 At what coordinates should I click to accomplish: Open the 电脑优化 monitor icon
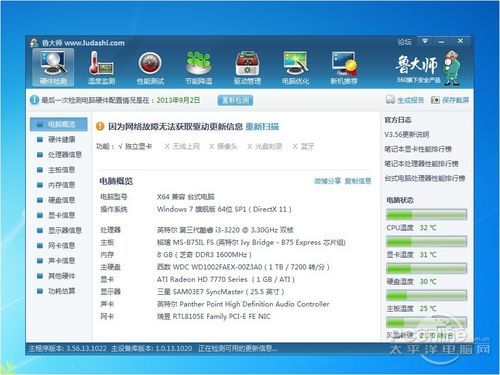coord(296,67)
